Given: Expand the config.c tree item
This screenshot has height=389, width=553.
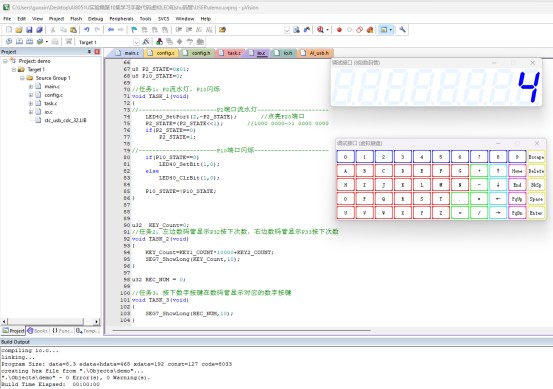Looking at the screenshot, I should coord(31,95).
